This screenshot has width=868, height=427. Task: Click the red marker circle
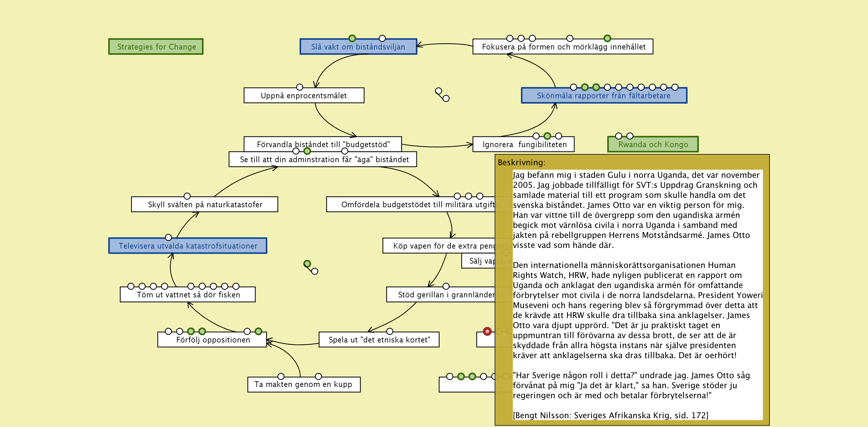[487, 331]
